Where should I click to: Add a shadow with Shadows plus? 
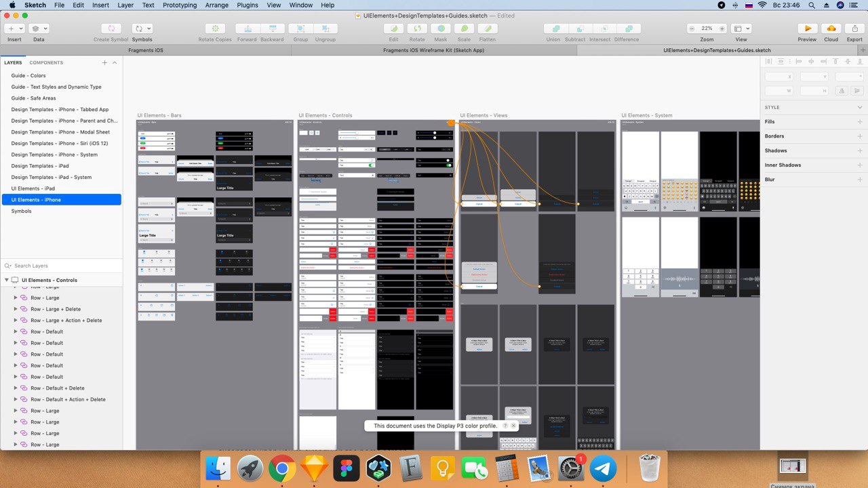(x=860, y=150)
